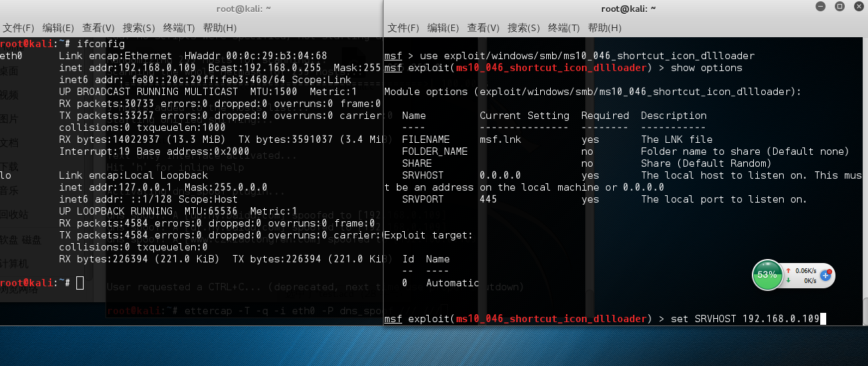Open 查看(V) menu in right msf terminal

click(483, 28)
